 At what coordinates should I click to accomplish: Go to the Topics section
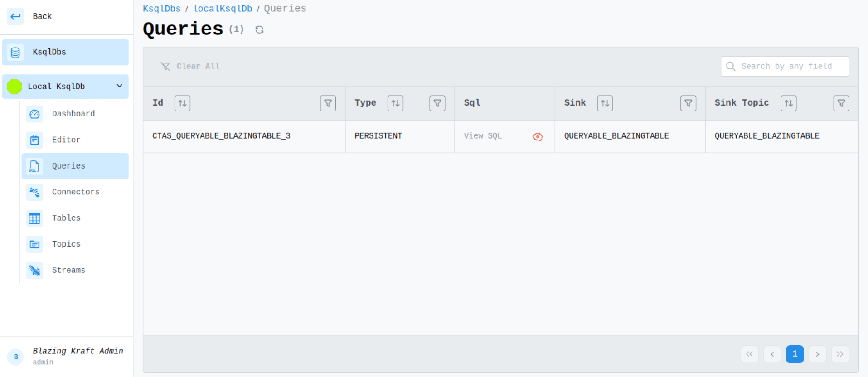click(66, 244)
